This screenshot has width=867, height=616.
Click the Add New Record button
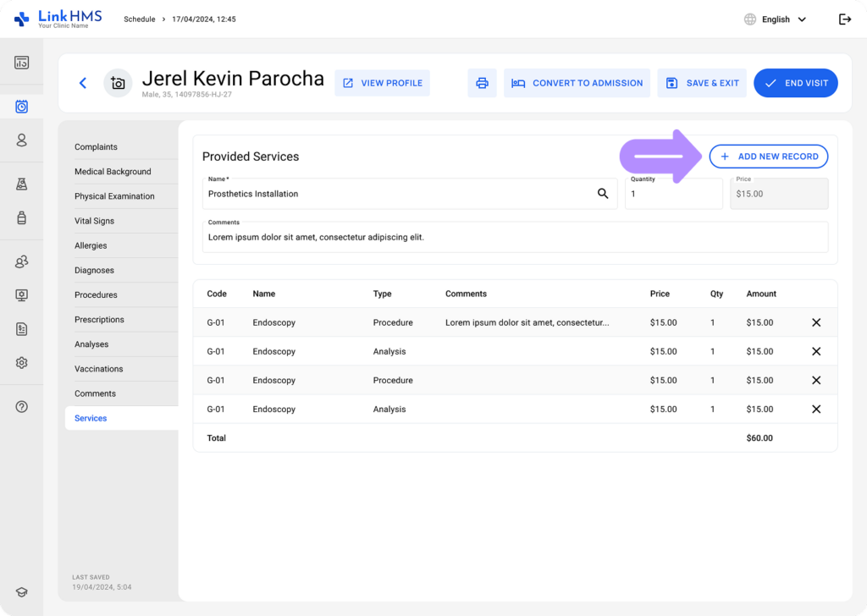pos(768,156)
